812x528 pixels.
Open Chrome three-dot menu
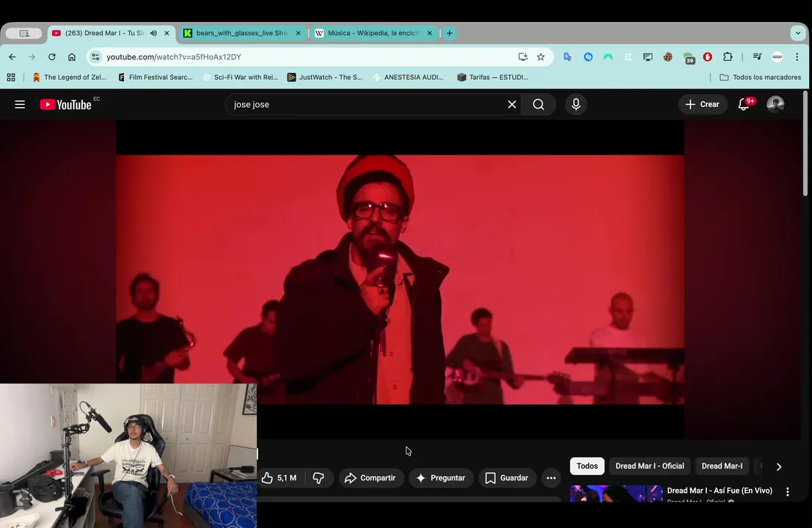tap(797, 57)
